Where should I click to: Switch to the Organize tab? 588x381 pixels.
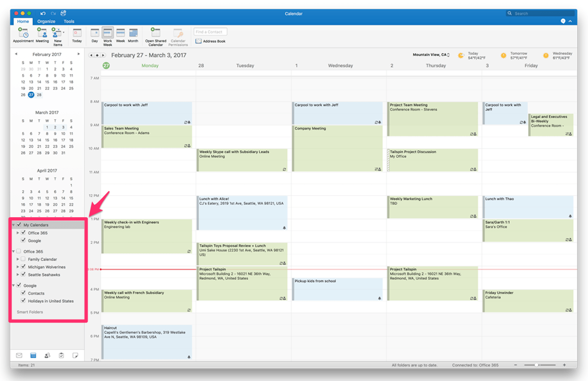(x=46, y=21)
